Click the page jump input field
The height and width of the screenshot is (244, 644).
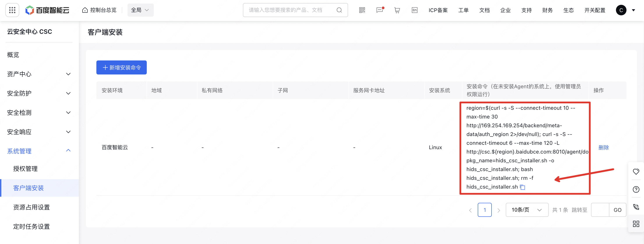point(600,210)
